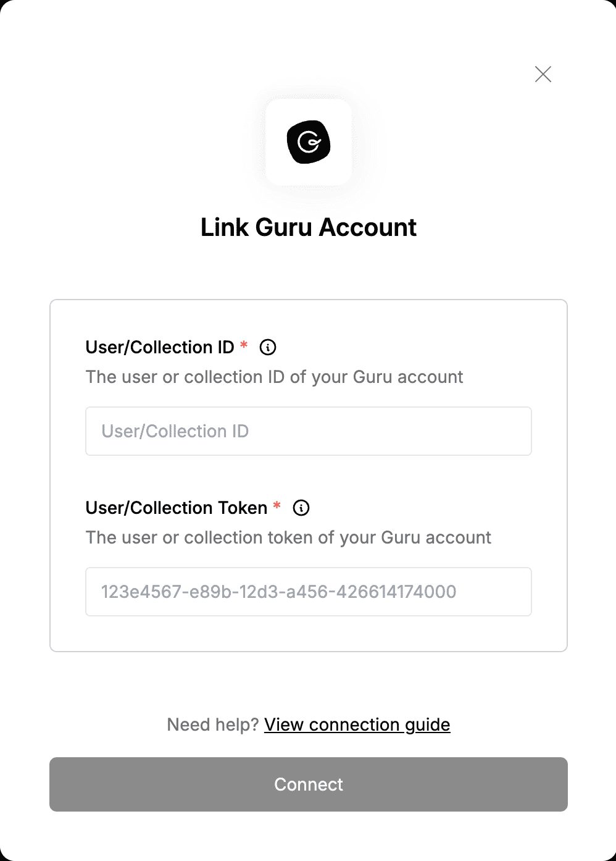Select the field with 123e4567 placeholder
Screen dimensions: 616x861
tap(309, 592)
